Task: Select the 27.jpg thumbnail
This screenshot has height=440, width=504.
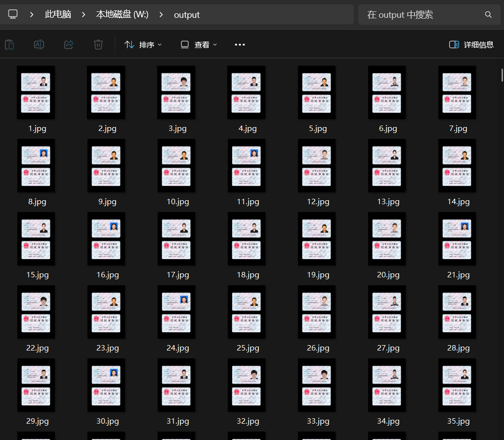Action: 387,312
